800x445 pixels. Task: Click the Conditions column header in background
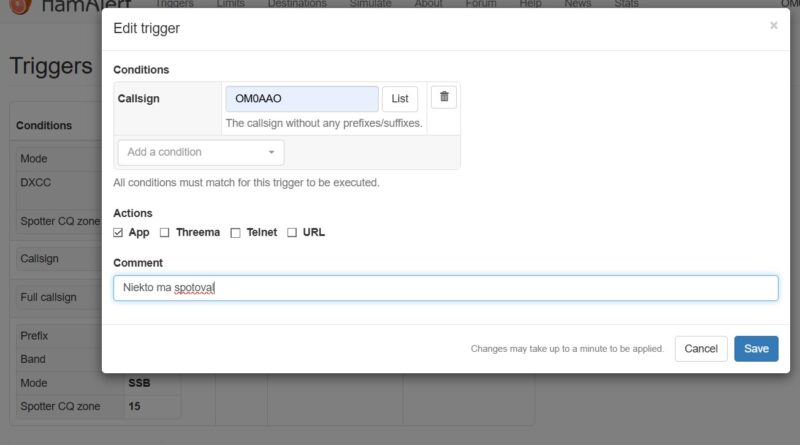44,126
